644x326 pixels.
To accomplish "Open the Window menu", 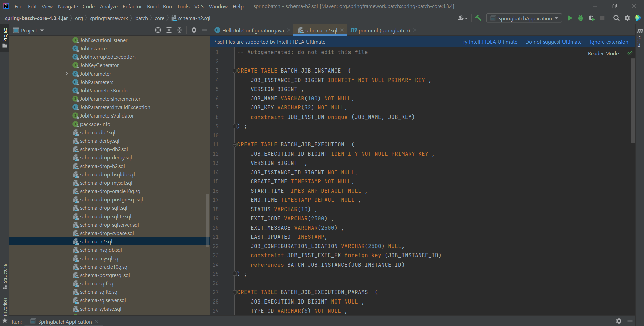I will [x=218, y=6].
